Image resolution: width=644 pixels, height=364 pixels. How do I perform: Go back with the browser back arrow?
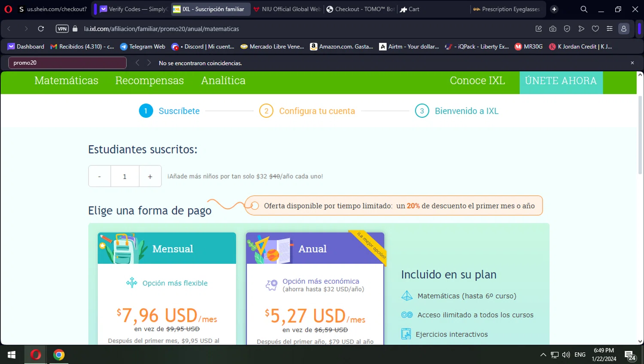point(9,29)
